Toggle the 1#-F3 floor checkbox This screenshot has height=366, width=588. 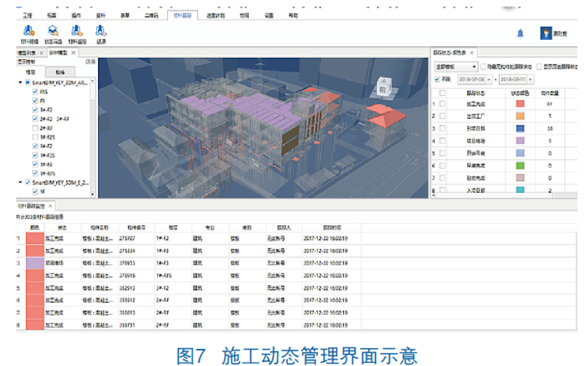tap(35, 164)
